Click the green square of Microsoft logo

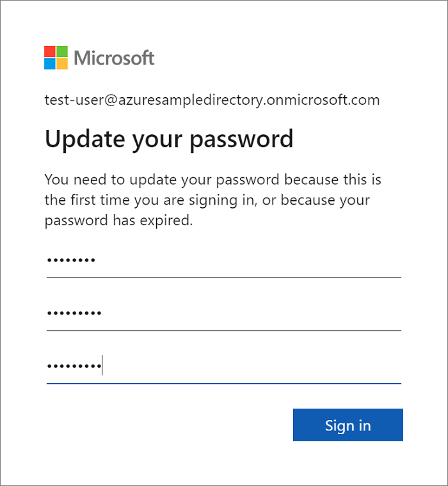(x=62, y=51)
